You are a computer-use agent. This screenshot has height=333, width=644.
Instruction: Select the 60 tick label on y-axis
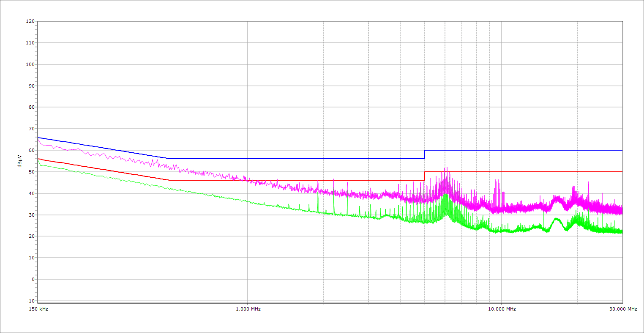(31, 150)
